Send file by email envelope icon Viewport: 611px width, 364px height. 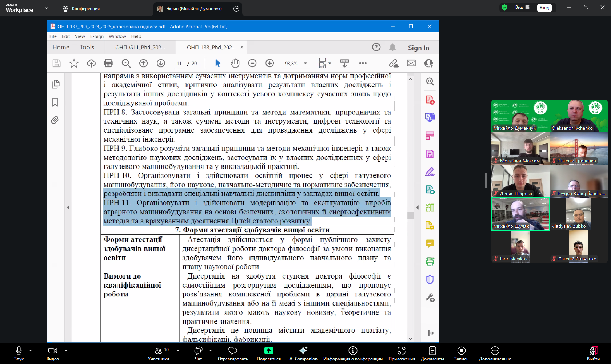(411, 63)
